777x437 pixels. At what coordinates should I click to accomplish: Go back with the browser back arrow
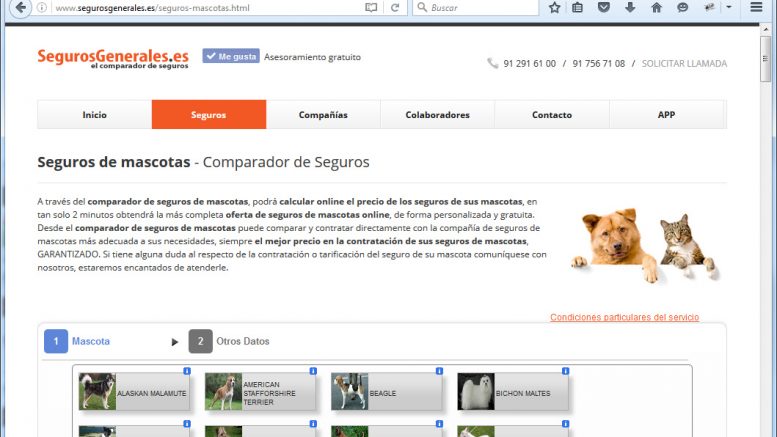click(20, 8)
